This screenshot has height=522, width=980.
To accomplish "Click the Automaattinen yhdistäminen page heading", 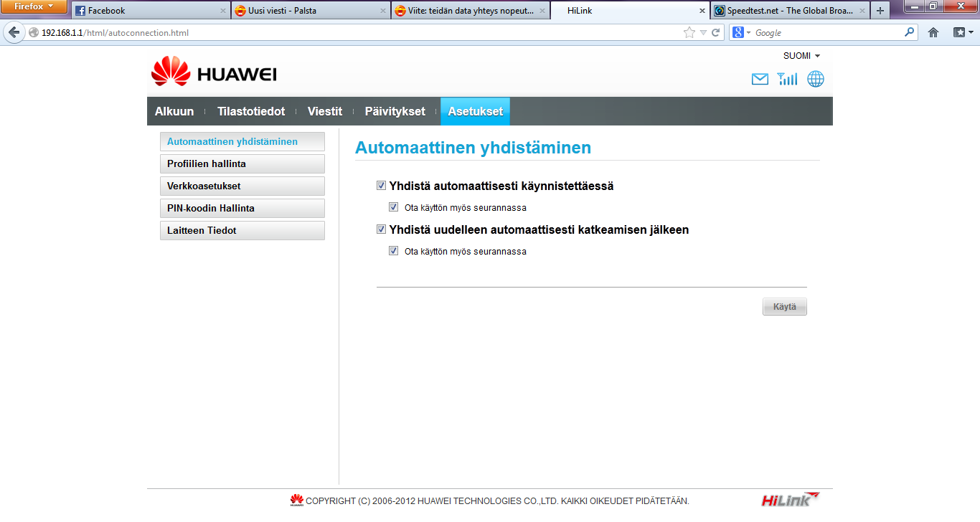I will tap(473, 148).
